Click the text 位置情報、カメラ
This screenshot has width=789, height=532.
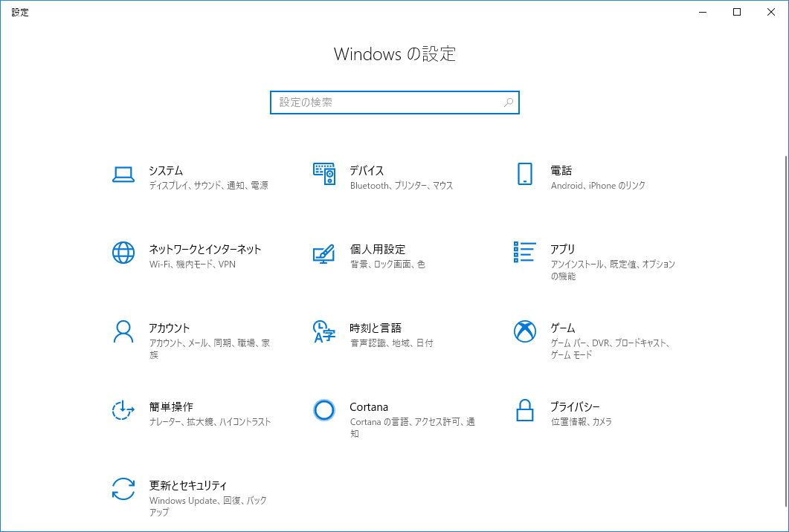coord(582,422)
